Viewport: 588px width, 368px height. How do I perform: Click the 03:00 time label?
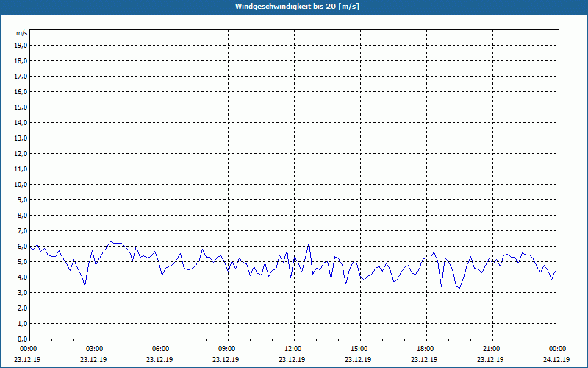(x=95, y=349)
